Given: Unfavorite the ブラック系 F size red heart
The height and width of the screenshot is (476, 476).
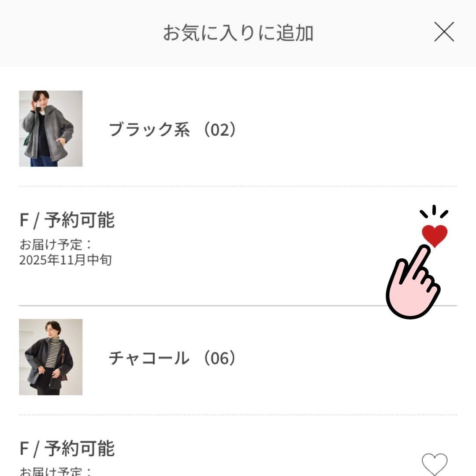Looking at the screenshot, I should pos(435,235).
